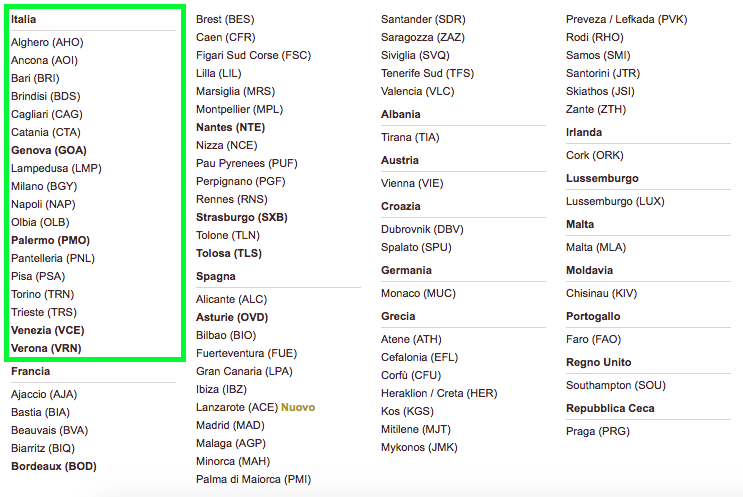The width and height of the screenshot is (743, 497).
Task: Click Tolosa (TLS) destination
Action: click(229, 253)
